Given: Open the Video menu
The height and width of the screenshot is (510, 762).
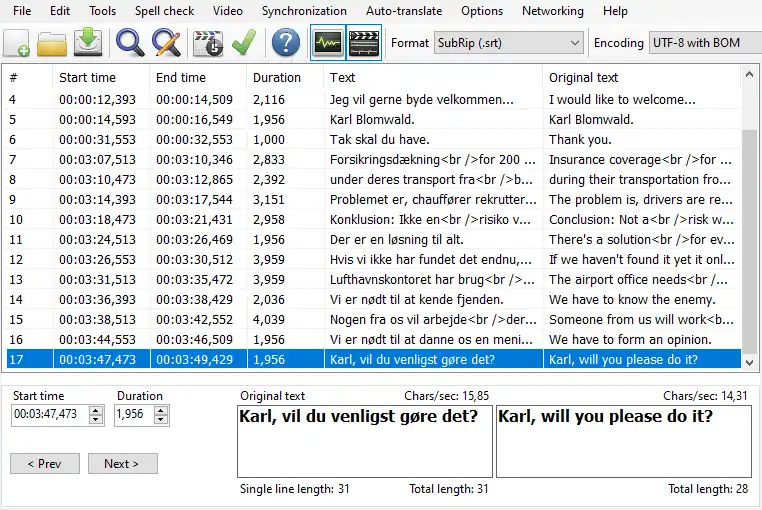Looking at the screenshot, I should tap(227, 11).
